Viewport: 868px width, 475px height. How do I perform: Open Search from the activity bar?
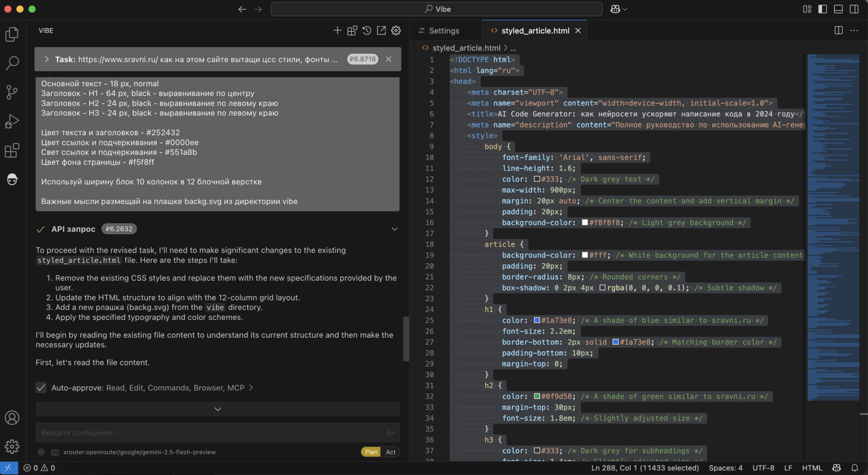(12, 63)
